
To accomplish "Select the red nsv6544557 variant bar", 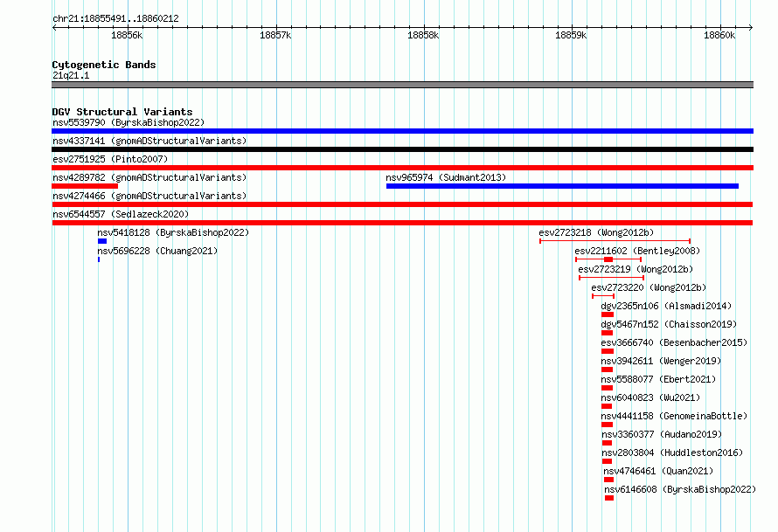I will (402, 223).
